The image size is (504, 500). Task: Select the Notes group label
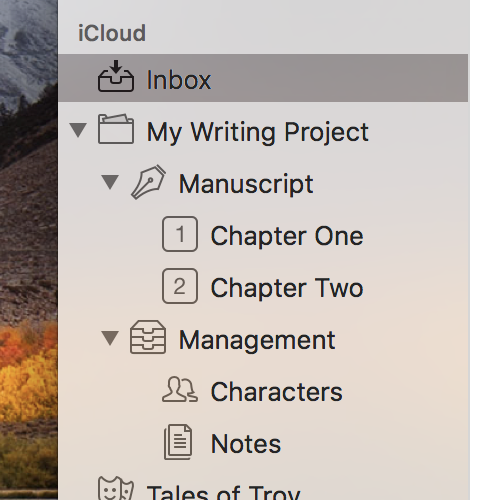246,444
